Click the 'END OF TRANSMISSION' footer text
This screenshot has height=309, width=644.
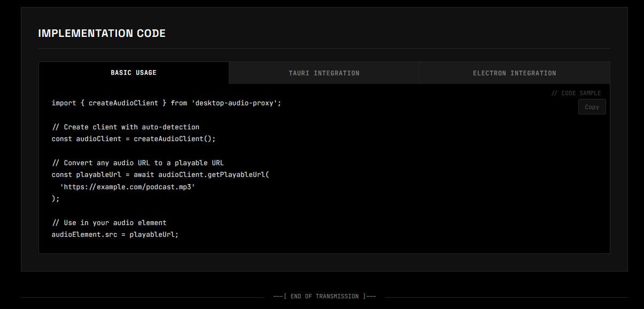[324, 296]
